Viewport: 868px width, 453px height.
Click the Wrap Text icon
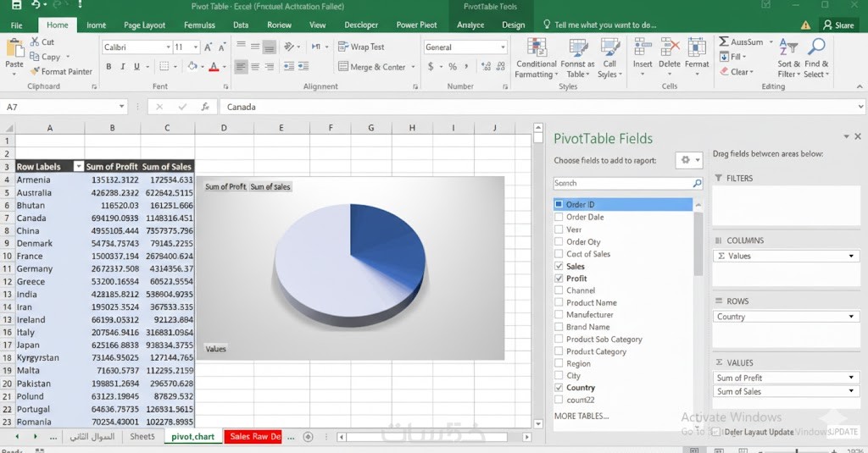pos(343,47)
